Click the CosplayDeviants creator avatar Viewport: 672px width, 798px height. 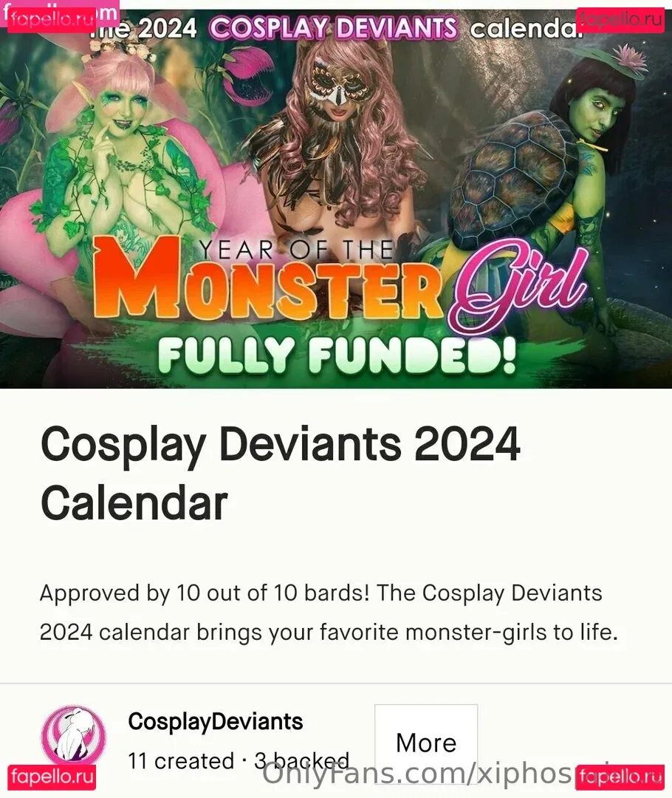pyautogui.click(x=74, y=735)
